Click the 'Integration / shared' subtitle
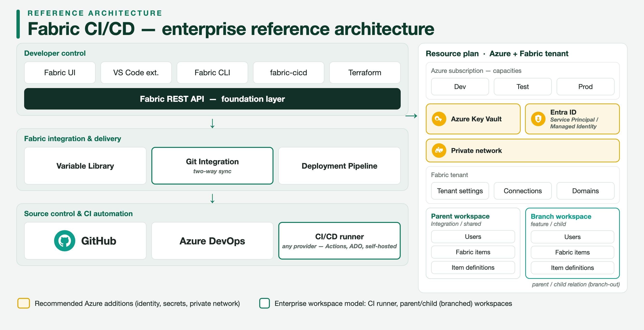This screenshot has width=644, height=330. point(456,224)
